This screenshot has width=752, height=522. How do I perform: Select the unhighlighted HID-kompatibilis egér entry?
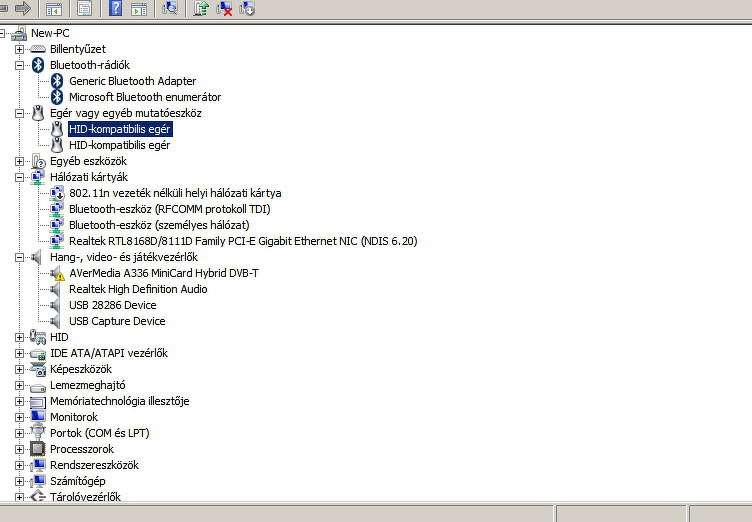[119, 145]
